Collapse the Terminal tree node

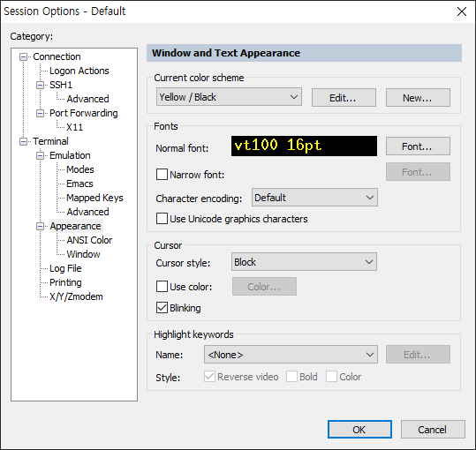point(23,141)
